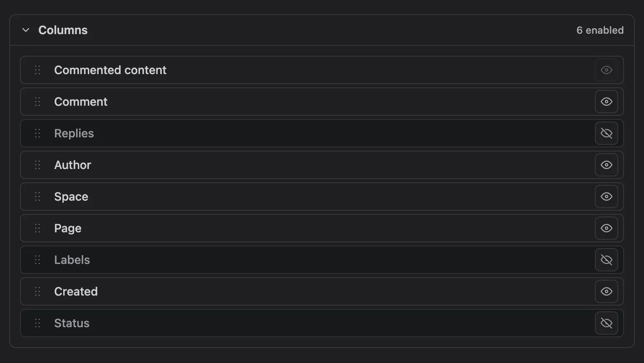Hide the Author column via eye icon
Screen dimensions: 644x363
point(606,165)
